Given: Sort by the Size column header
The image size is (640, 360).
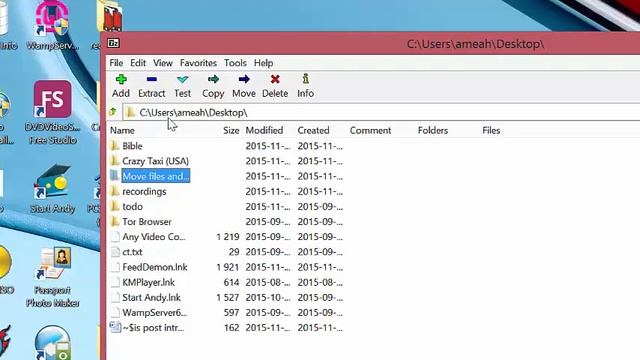Looking at the screenshot, I should [231, 130].
